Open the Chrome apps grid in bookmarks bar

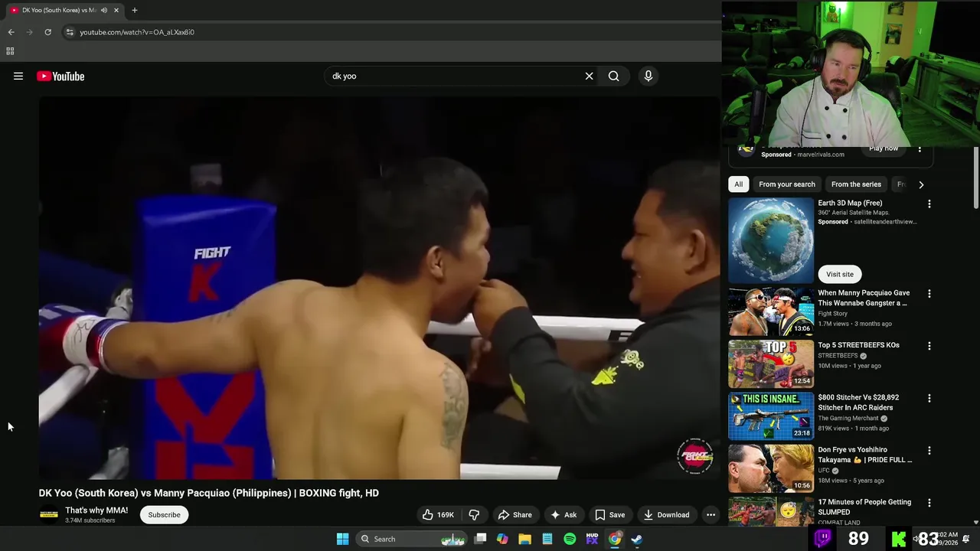(10, 51)
